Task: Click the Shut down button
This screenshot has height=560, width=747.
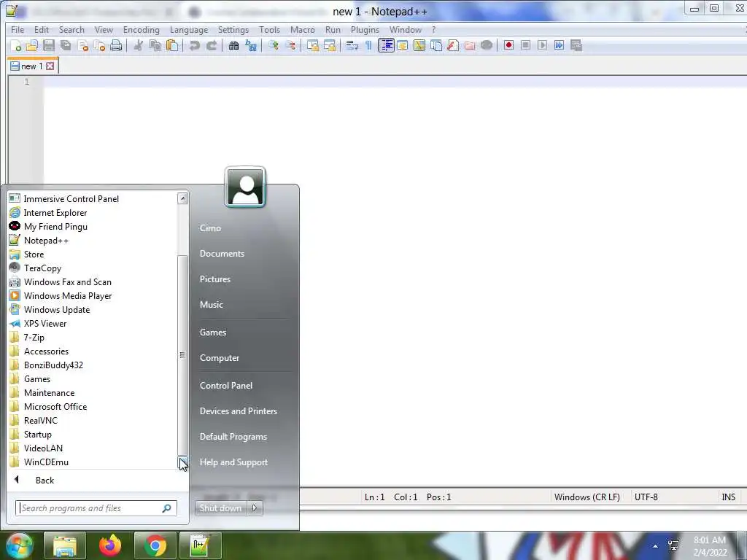Action: pyautogui.click(x=221, y=508)
